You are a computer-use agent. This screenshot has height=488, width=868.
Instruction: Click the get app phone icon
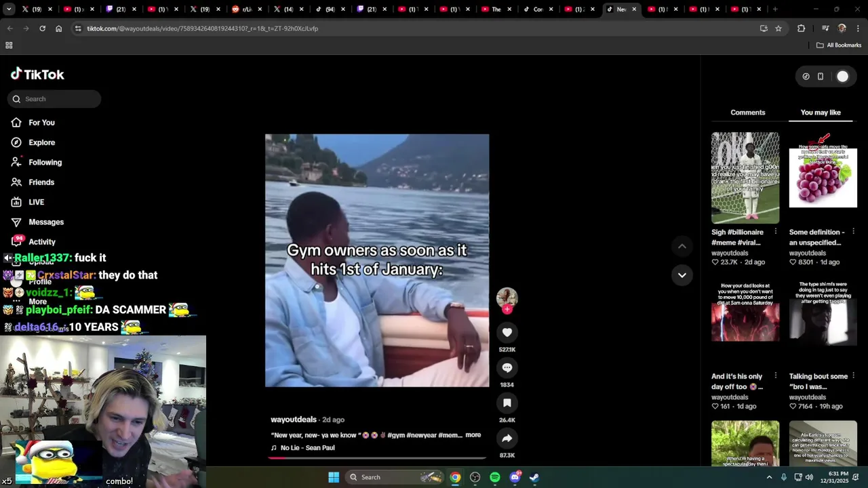(820, 77)
